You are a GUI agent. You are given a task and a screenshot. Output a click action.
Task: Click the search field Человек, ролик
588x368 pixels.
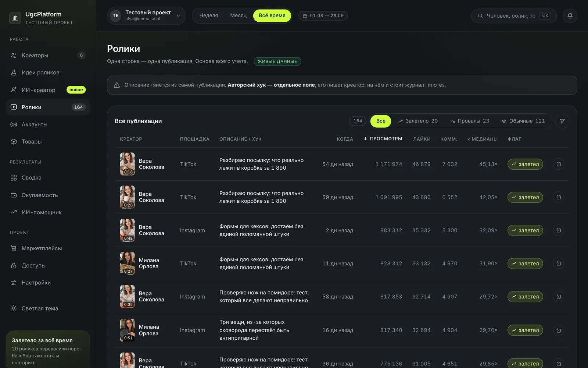[x=514, y=16]
